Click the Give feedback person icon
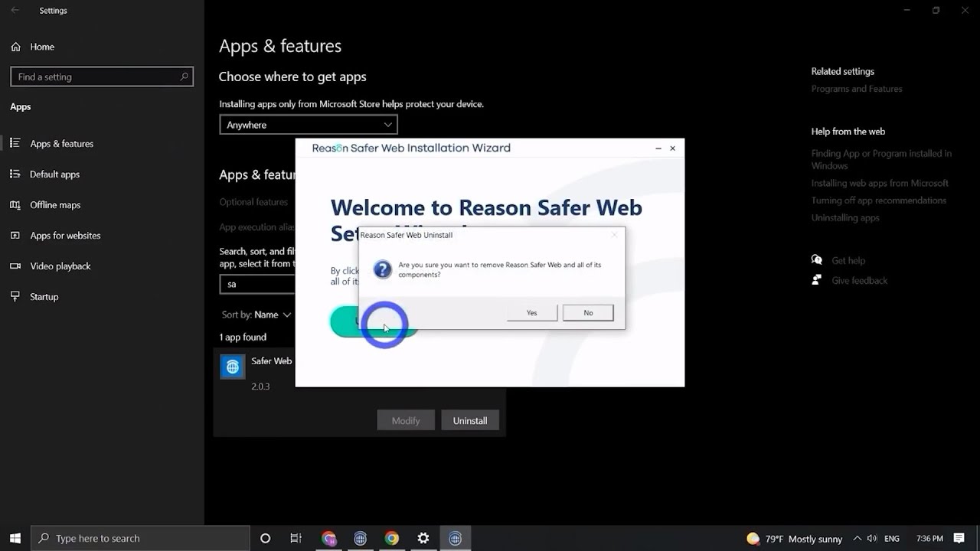 (817, 280)
